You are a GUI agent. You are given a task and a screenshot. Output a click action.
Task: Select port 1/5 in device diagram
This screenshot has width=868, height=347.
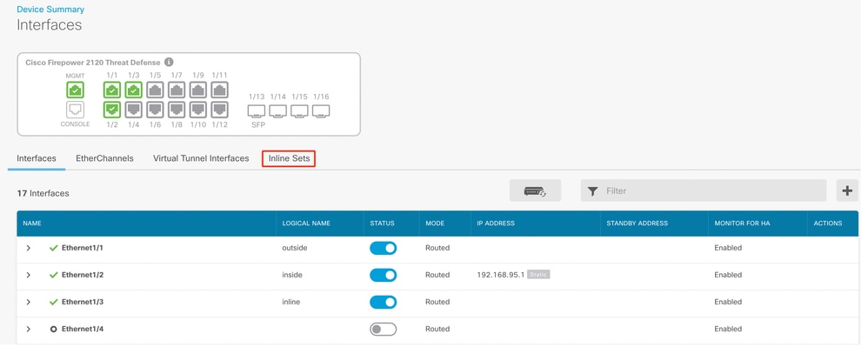click(155, 90)
